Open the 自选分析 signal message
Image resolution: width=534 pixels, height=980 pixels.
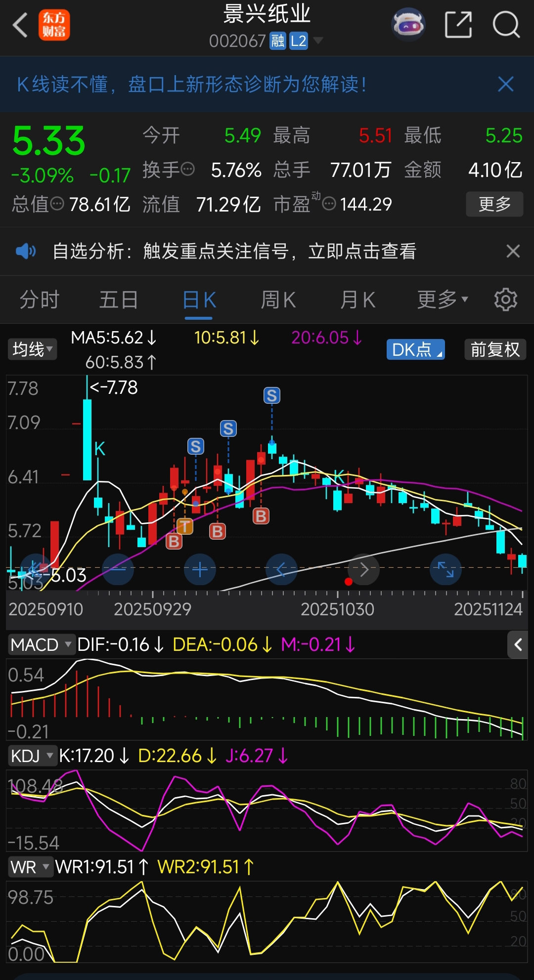point(234,251)
